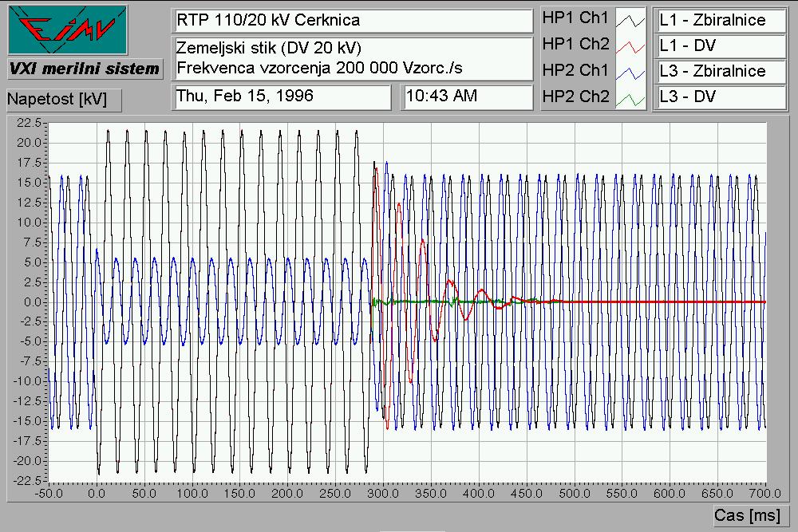Click the 22.5 value on voltage axis

pos(29,123)
